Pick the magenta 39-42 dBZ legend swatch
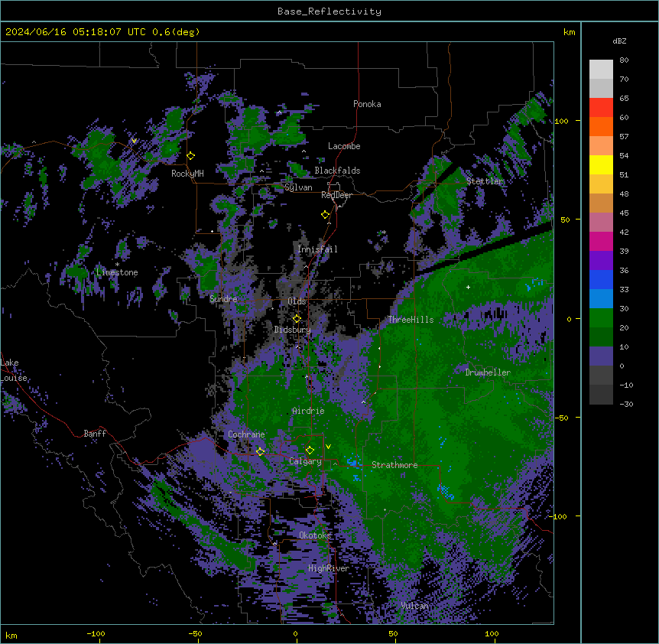Image resolution: width=659 pixels, height=644 pixels. (601, 242)
